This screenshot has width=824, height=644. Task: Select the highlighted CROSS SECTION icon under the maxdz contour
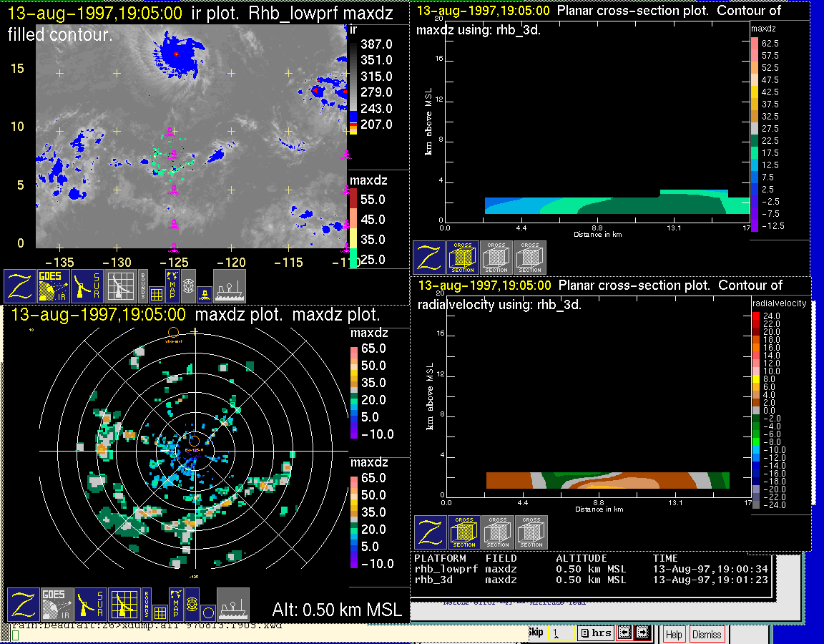pos(463,257)
